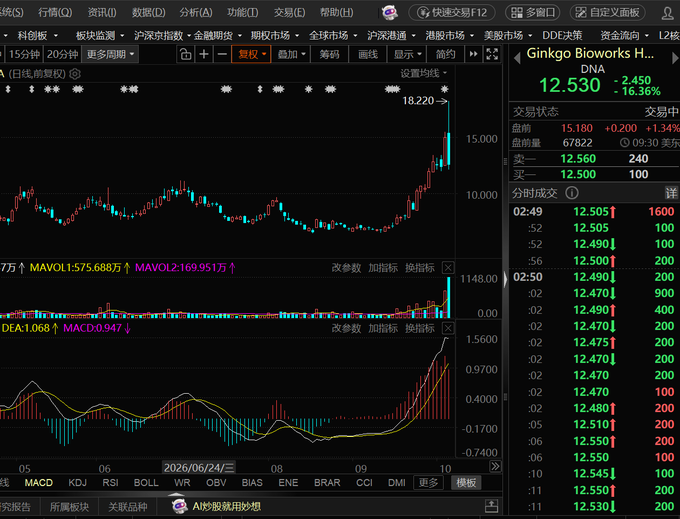This screenshot has height=519, width=680.
Task: Click the double-chevron icon at the chart's bottom right
Action: tap(495, 467)
